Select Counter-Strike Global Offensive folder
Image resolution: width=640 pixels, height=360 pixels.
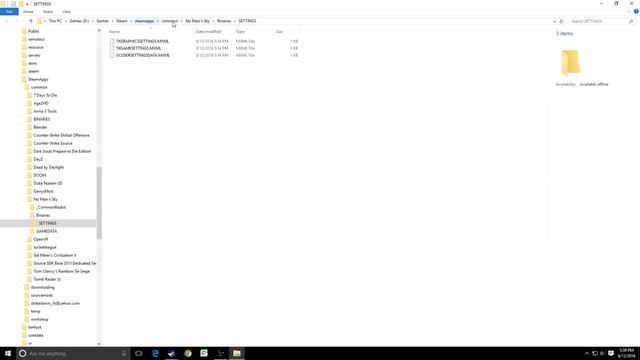point(61,135)
